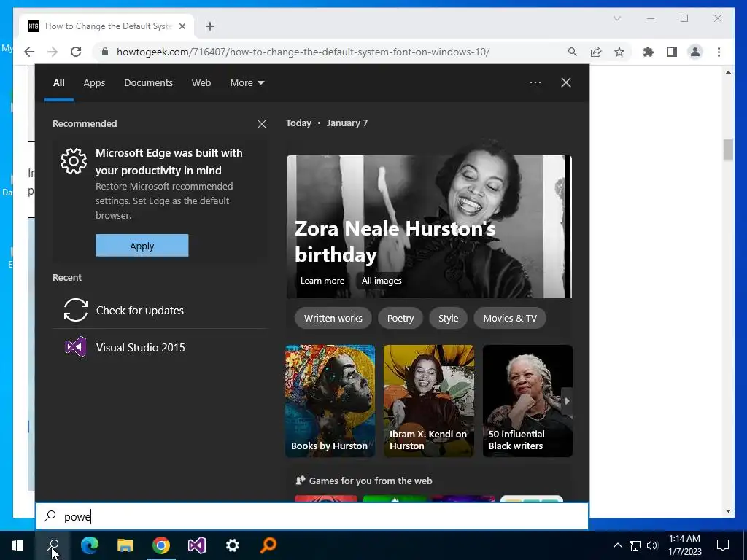The width and height of the screenshot is (747, 560).
Task: Open Windows Start menu
Action: [18, 545]
